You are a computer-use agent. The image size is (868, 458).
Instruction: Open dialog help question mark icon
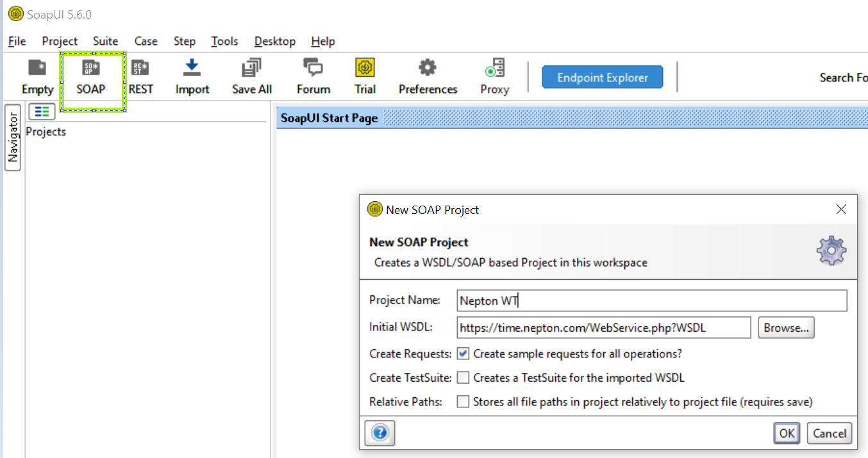(x=380, y=433)
